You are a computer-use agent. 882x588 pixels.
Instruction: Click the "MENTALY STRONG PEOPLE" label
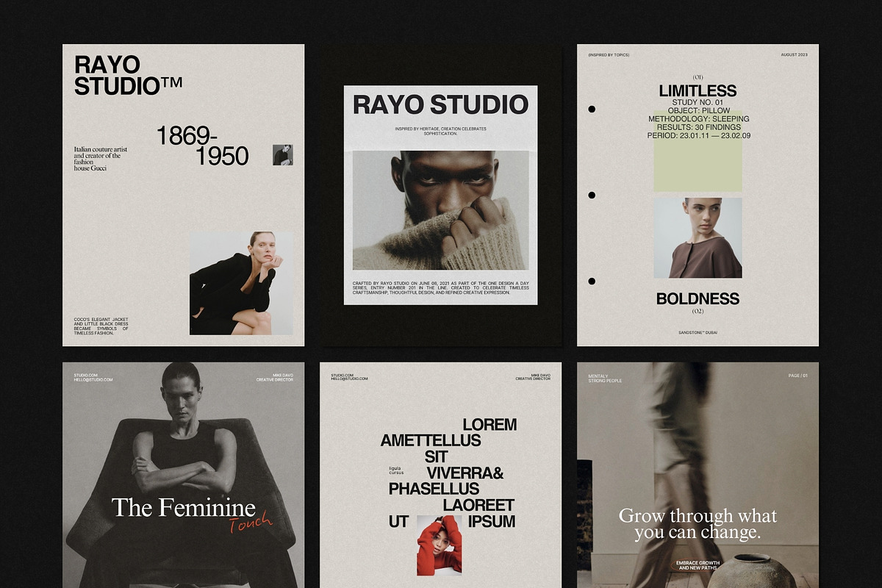[x=605, y=378]
